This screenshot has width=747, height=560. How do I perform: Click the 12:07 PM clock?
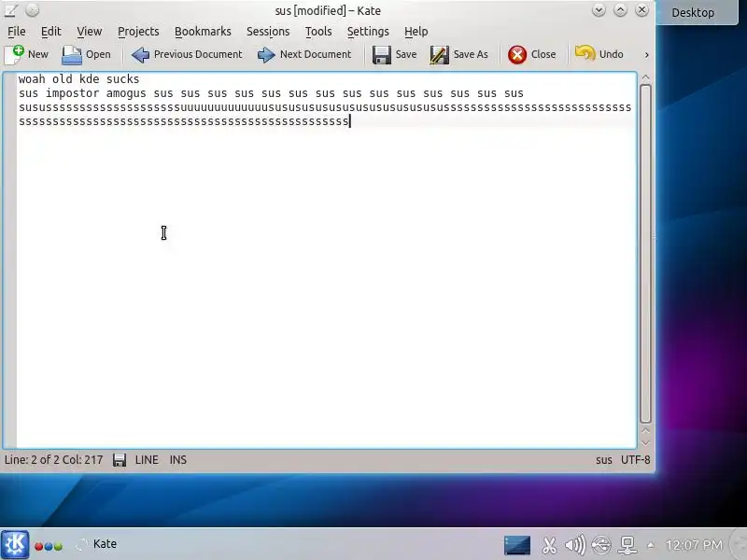pos(694,545)
